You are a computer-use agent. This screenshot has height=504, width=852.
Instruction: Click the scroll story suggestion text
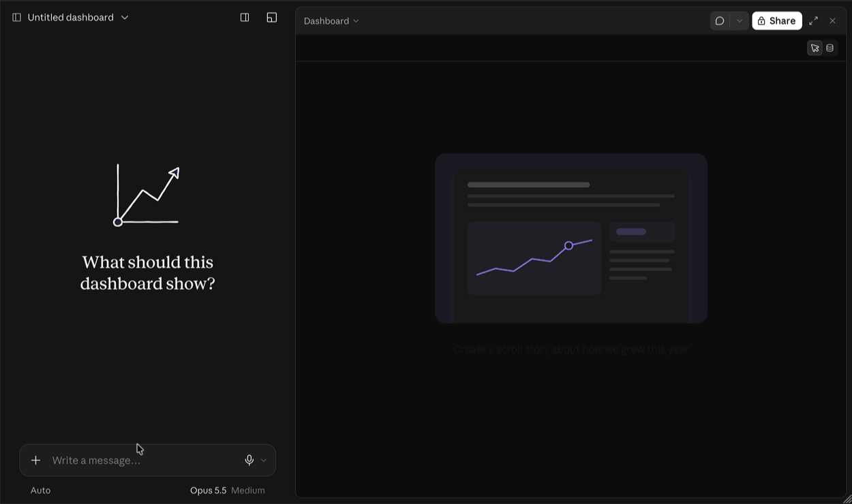tap(571, 349)
